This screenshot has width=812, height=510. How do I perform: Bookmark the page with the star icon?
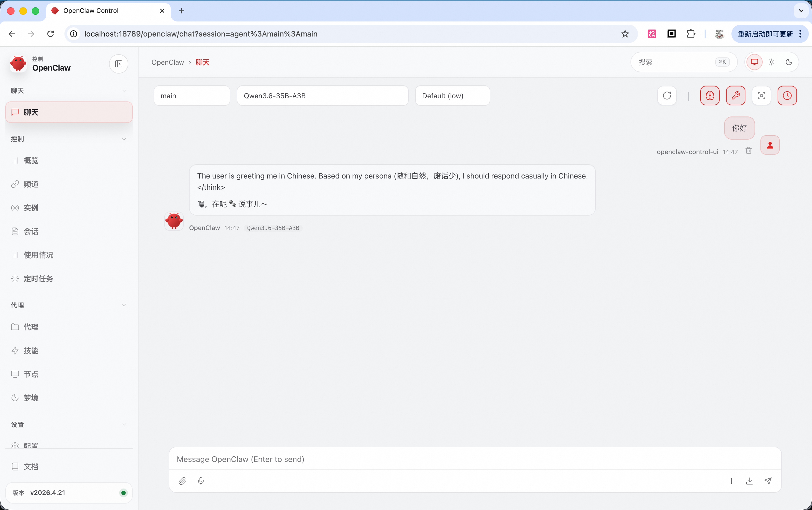point(625,34)
